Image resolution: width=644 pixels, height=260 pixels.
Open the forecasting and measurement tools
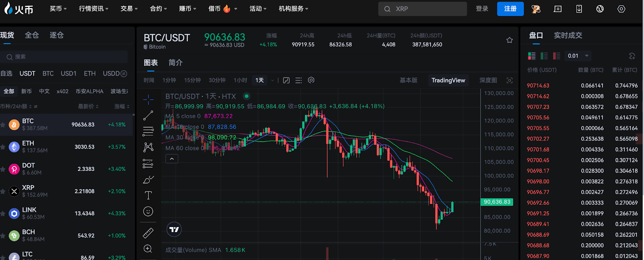click(x=148, y=163)
